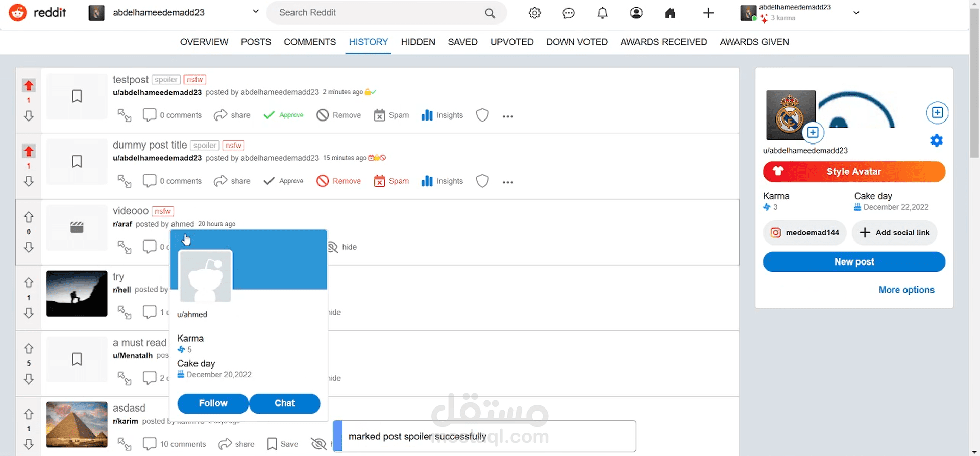Screen dimensions: 980x456
Task: Upvote the asdasd post
Action: [x=29, y=414]
